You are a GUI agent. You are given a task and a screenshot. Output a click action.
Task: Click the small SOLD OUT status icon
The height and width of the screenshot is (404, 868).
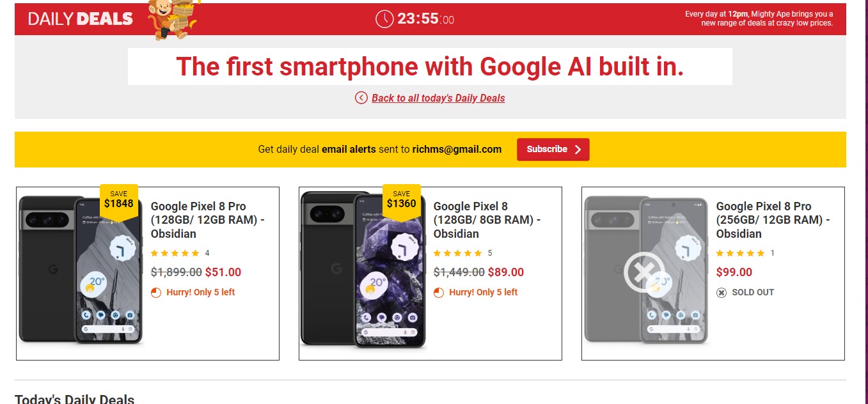tap(722, 293)
